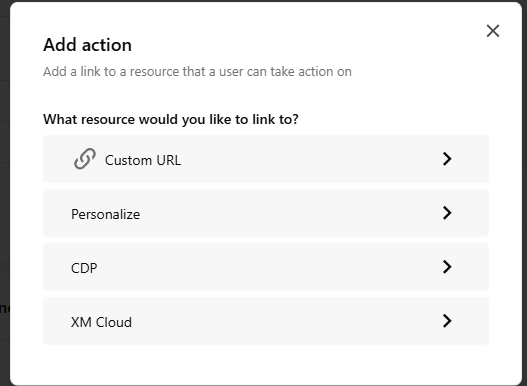Choose the Personalize resource label
527x386 pixels.
tap(106, 214)
